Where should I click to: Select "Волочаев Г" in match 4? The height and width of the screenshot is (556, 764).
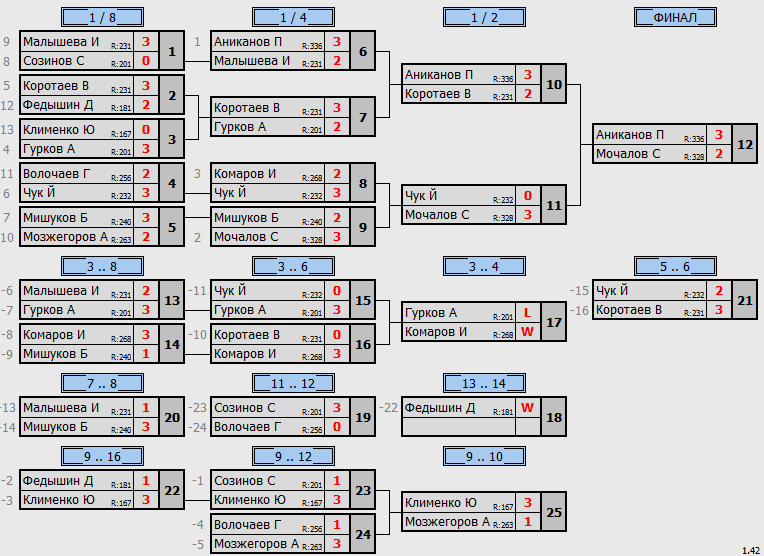[x=57, y=173]
